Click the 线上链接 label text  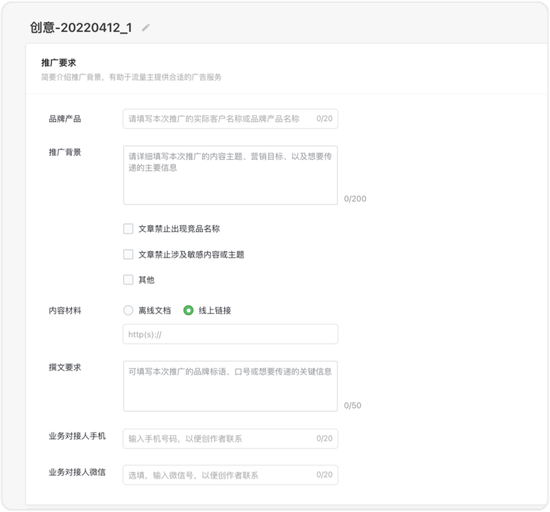(215, 310)
